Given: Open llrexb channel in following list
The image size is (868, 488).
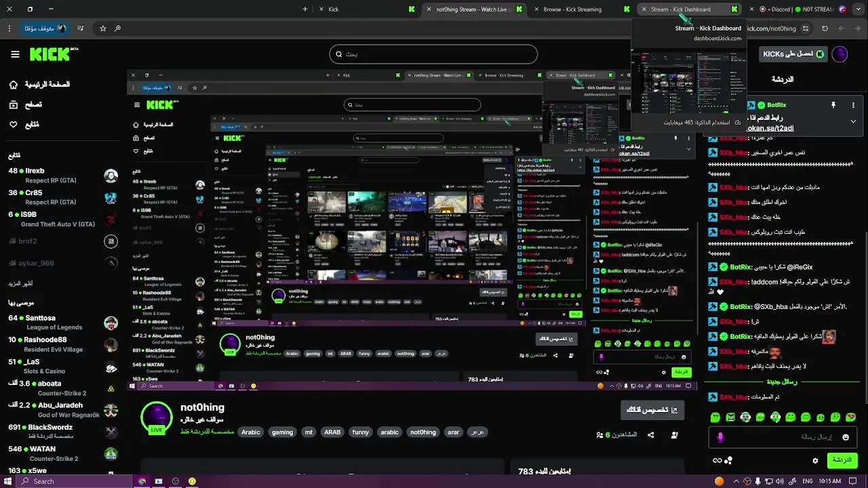Looking at the screenshot, I should tap(62, 175).
